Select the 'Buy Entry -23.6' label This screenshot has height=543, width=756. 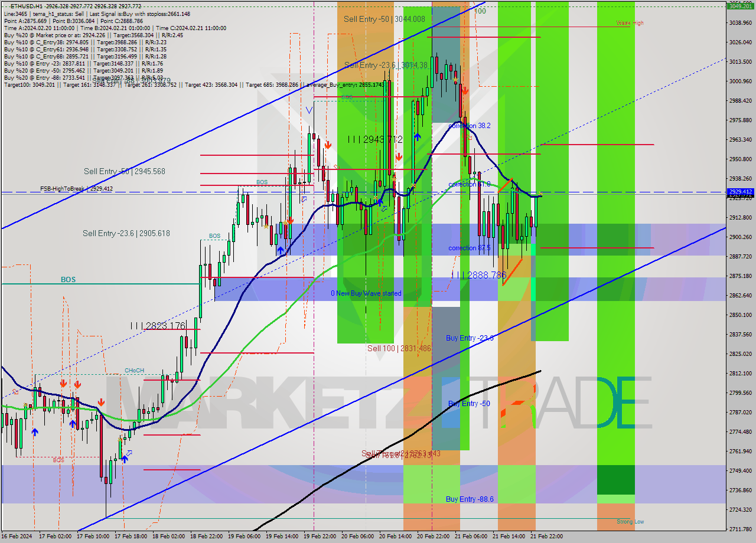[470, 338]
